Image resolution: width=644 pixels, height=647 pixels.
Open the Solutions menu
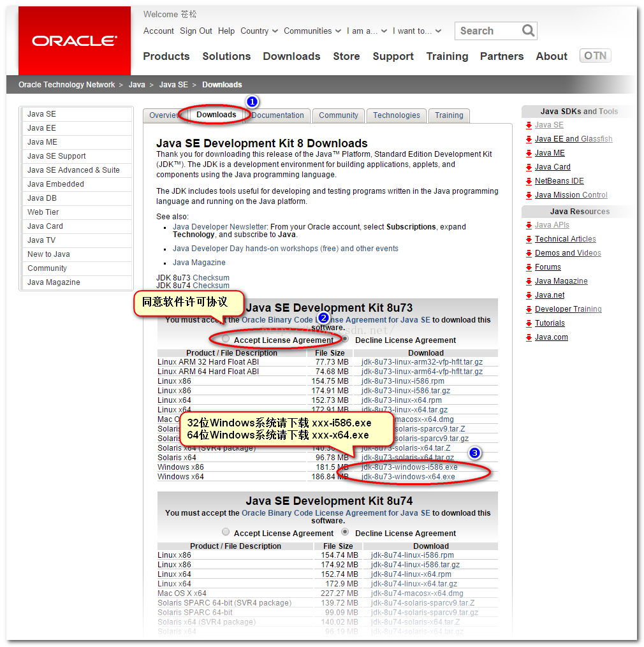(x=226, y=56)
